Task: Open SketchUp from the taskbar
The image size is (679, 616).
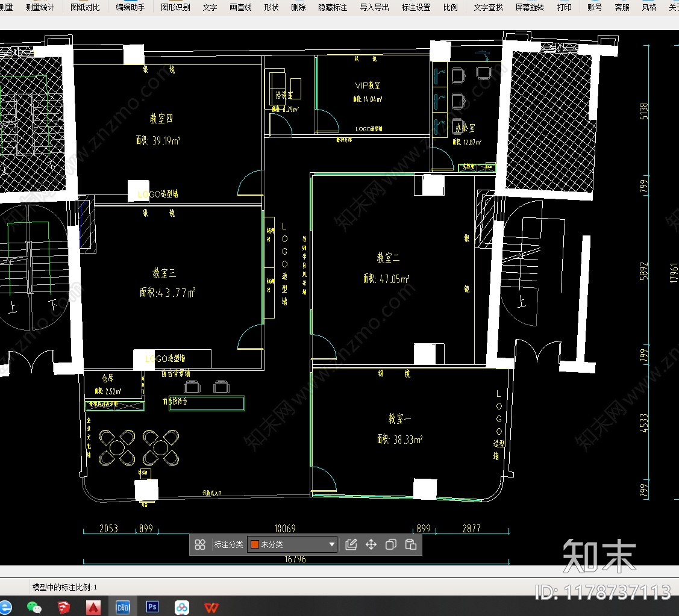Action: (x=64, y=608)
